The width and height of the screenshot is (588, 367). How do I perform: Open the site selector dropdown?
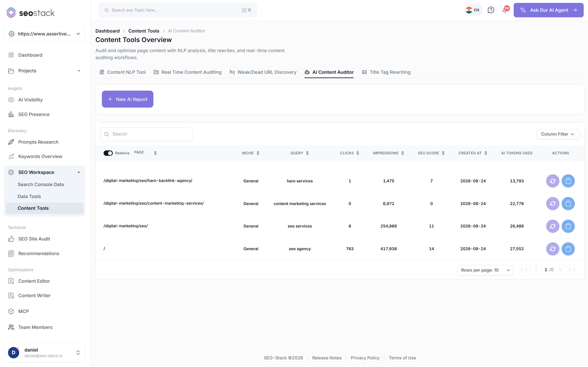45,34
